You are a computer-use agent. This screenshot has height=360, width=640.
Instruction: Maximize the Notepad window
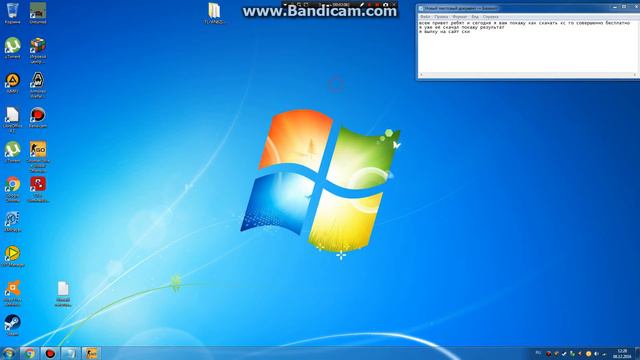tap(624, 7)
